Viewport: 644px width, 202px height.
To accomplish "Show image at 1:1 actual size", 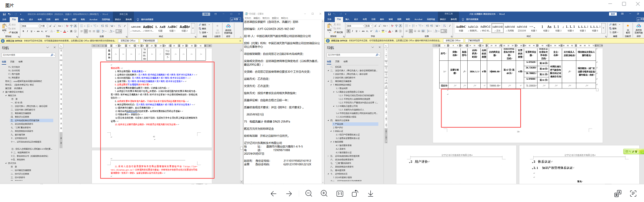I will [x=340, y=194].
